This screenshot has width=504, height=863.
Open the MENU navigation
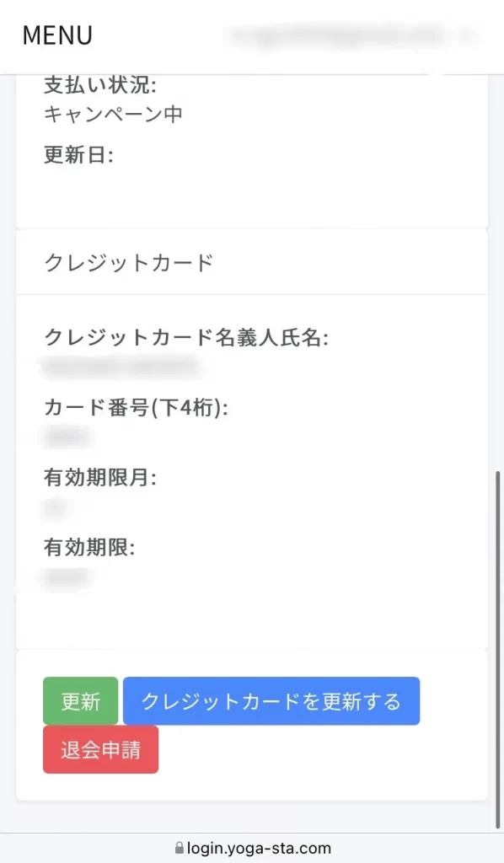click(57, 35)
